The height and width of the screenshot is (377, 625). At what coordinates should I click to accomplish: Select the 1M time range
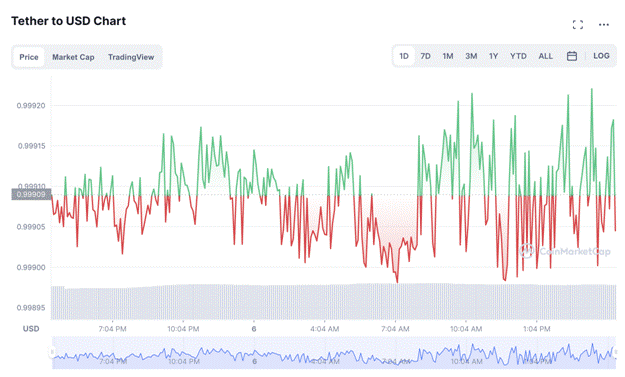(x=448, y=56)
